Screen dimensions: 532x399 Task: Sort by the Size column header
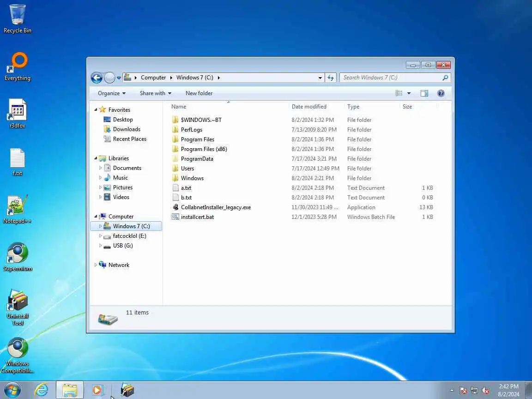419,107
